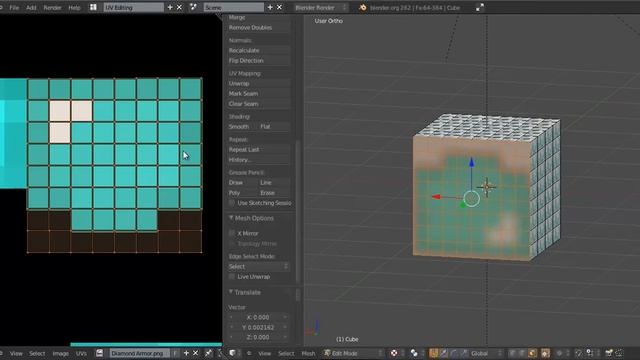Open the Help menu
Screen dimensions: 640x360
point(74,7)
